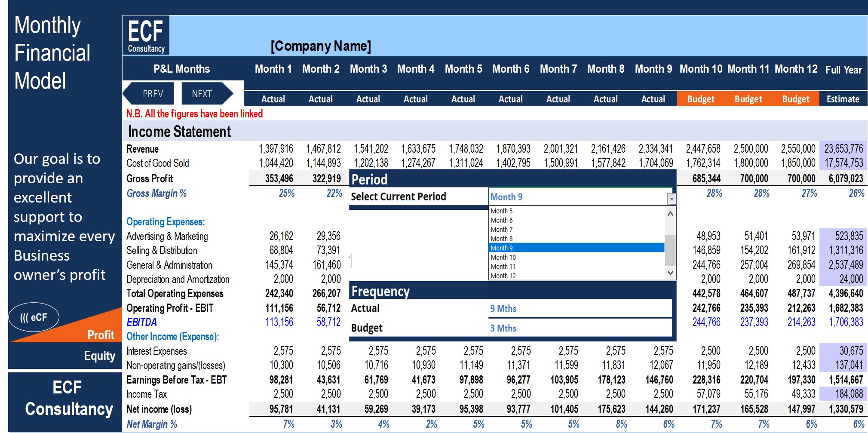Choose highlighted Month 9 list entry
The height and width of the screenshot is (433, 868).
577,248
